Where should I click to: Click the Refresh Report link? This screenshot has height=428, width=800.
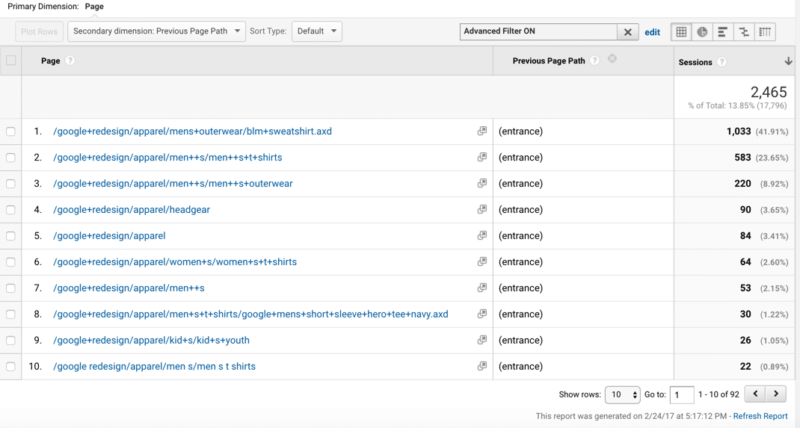coord(760,416)
